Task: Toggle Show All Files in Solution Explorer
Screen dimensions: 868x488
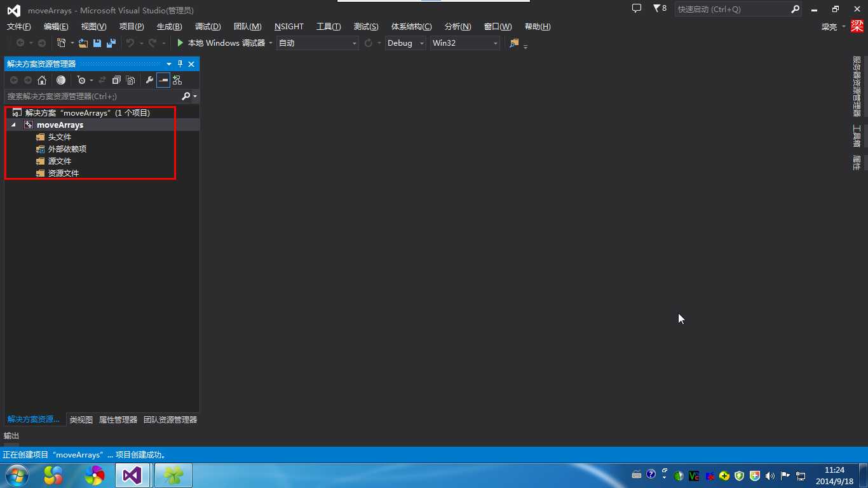Action: click(x=130, y=80)
